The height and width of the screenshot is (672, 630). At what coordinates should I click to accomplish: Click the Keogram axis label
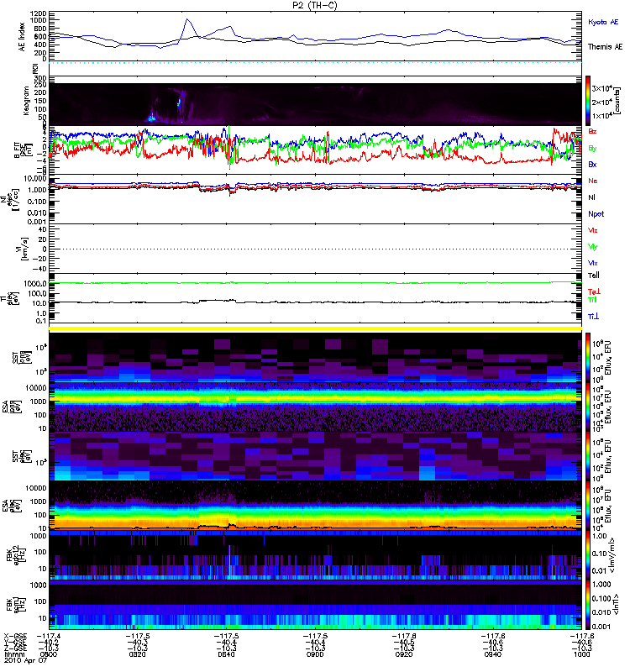click(25, 100)
